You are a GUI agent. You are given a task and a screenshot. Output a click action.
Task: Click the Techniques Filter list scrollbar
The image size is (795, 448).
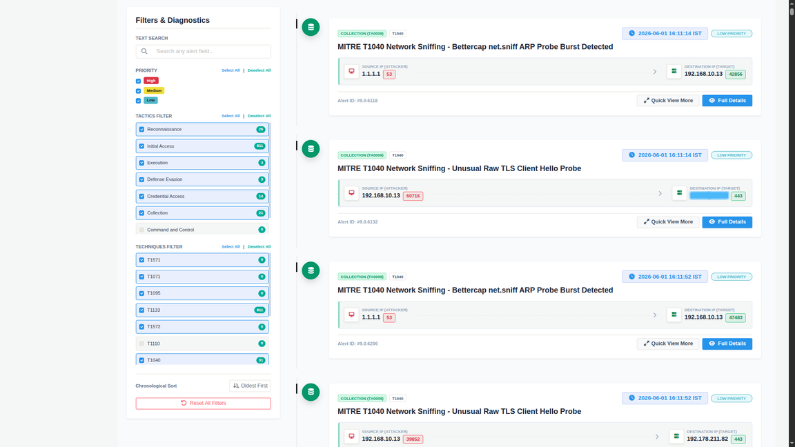pos(270,284)
